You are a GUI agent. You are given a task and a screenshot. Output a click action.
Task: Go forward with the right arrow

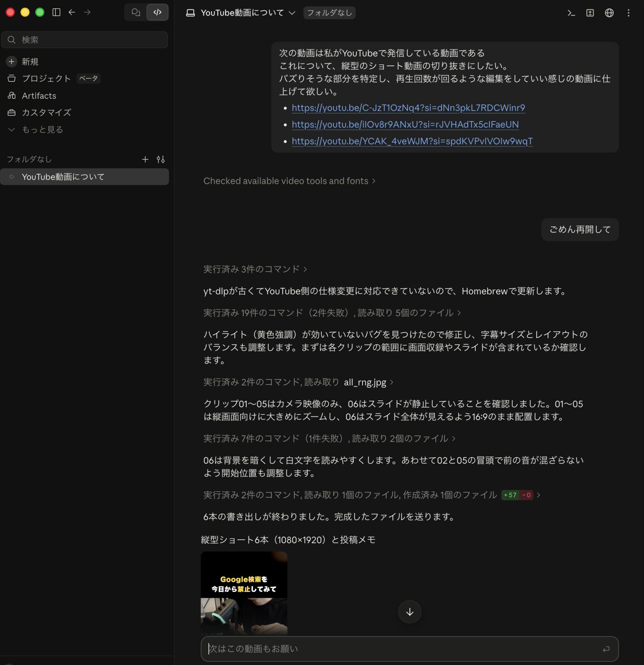tap(87, 12)
